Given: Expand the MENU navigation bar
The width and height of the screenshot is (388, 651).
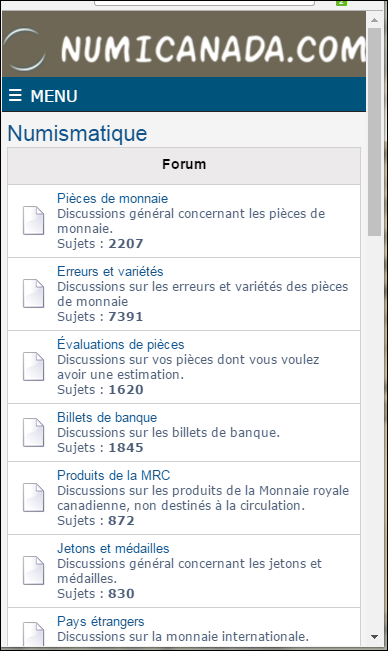Looking at the screenshot, I should (184, 94).
